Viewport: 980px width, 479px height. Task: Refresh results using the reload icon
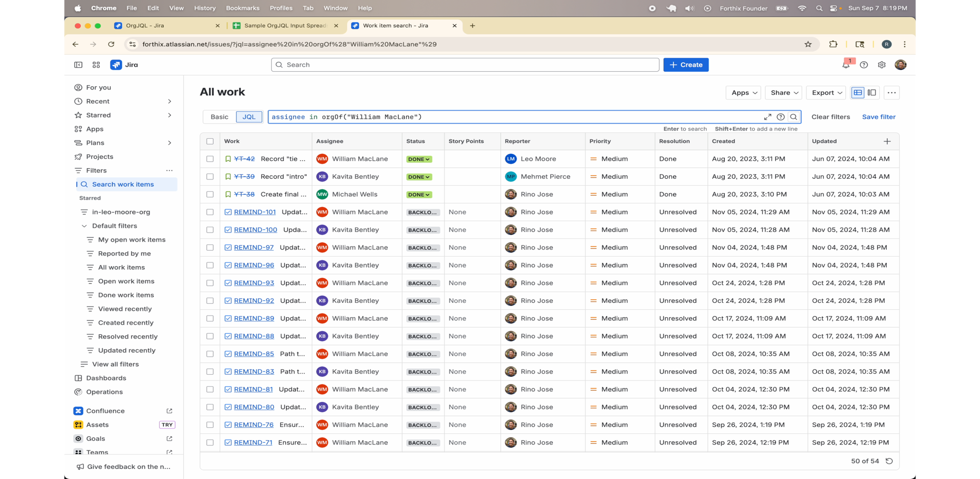coord(889,461)
